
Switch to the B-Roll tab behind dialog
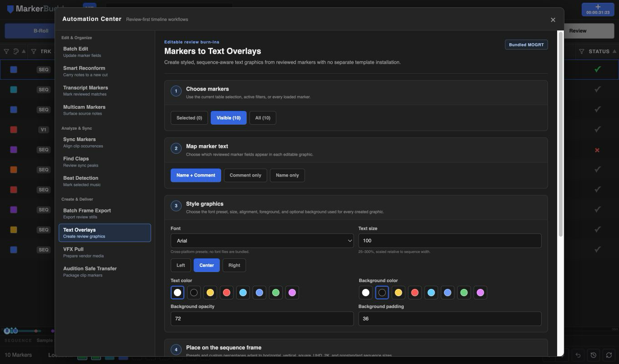coord(30,31)
